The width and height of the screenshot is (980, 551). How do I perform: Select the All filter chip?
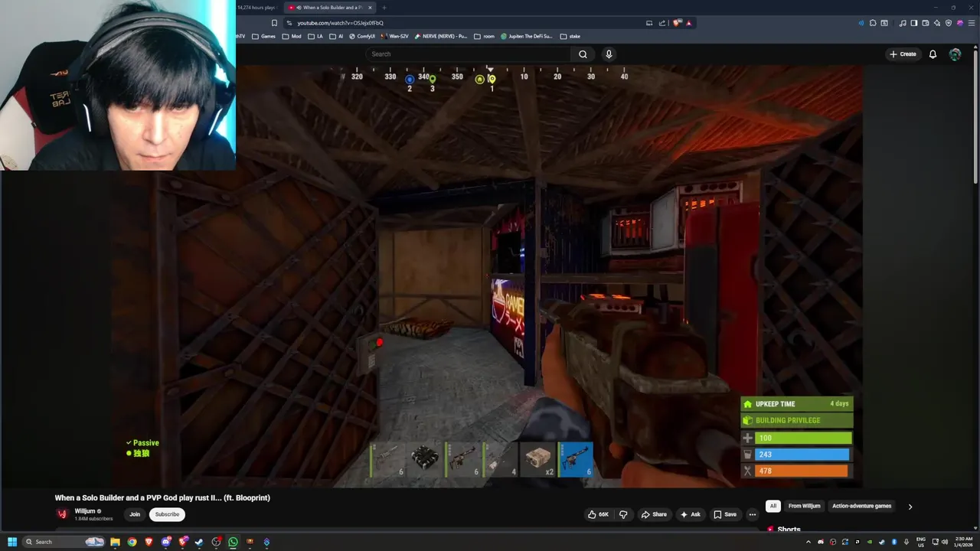click(773, 506)
